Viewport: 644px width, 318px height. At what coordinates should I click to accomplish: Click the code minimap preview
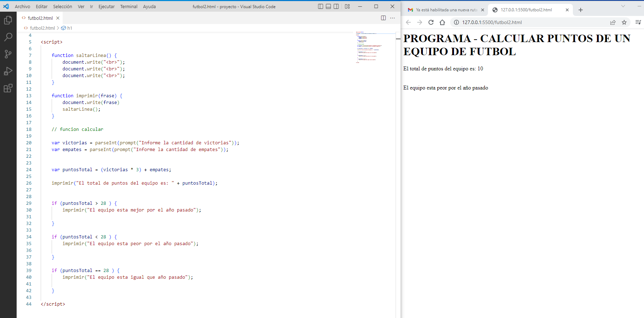point(369,47)
